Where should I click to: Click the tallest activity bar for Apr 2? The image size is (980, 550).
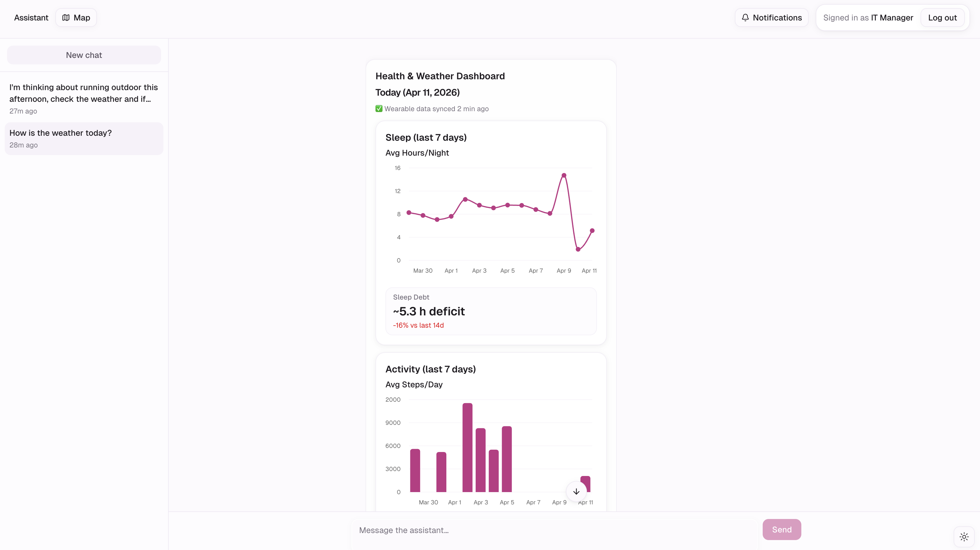pyautogui.click(x=467, y=447)
